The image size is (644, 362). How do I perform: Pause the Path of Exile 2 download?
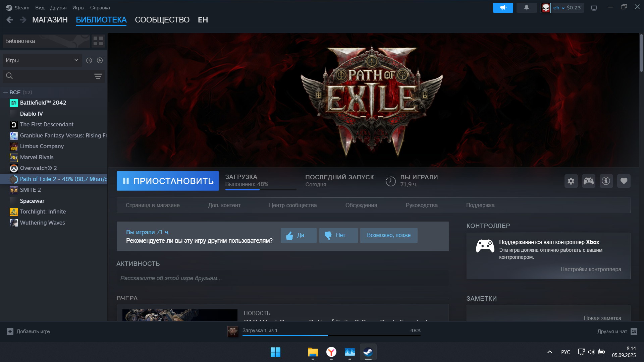(168, 181)
